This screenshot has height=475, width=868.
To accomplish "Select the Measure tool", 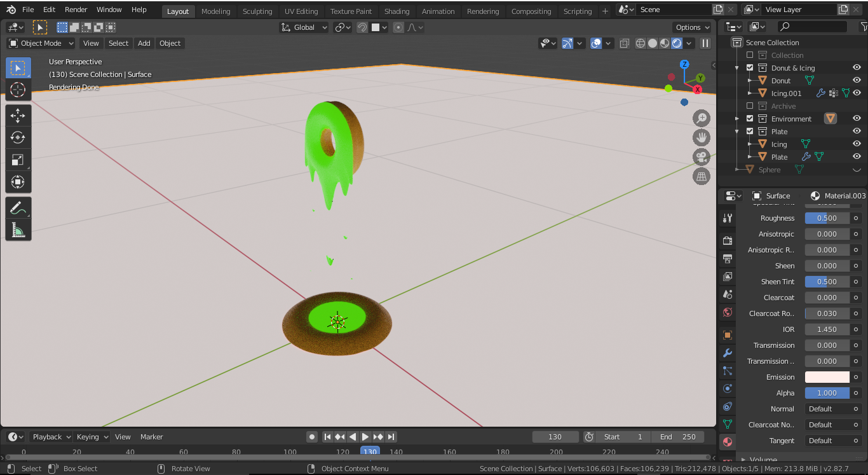I will 18,230.
